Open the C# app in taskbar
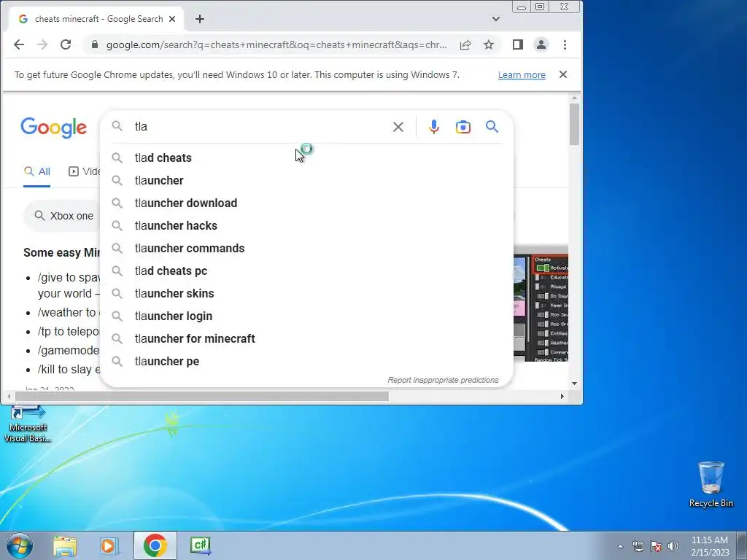Image resolution: width=747 pixels, height=560 pixels. coord(200,545)
